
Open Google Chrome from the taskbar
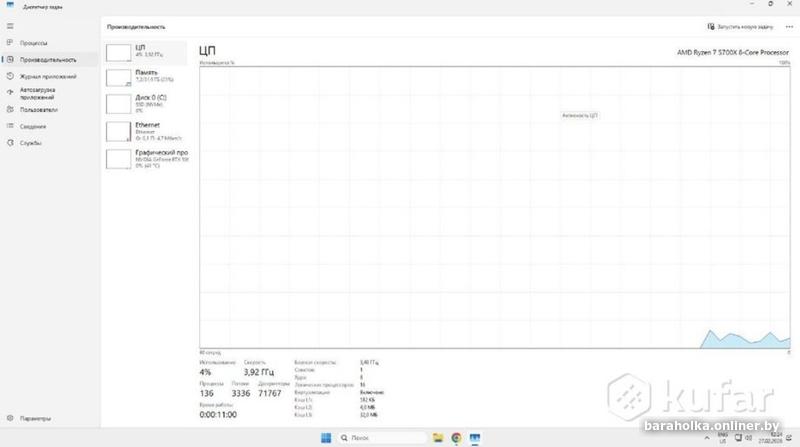point(456,438)
